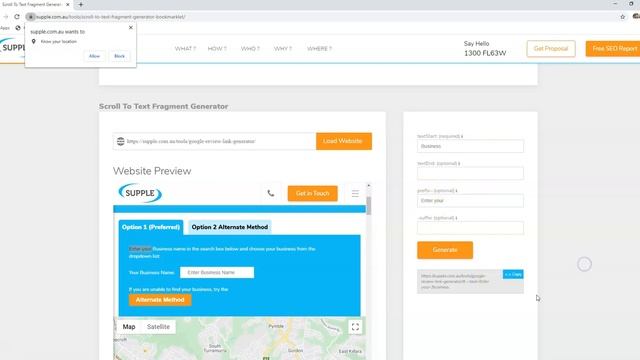Viewport: 640px width, 360px height.
Task: Click the preview pane scrollbar thumb
Action: (x=369, y=205)
